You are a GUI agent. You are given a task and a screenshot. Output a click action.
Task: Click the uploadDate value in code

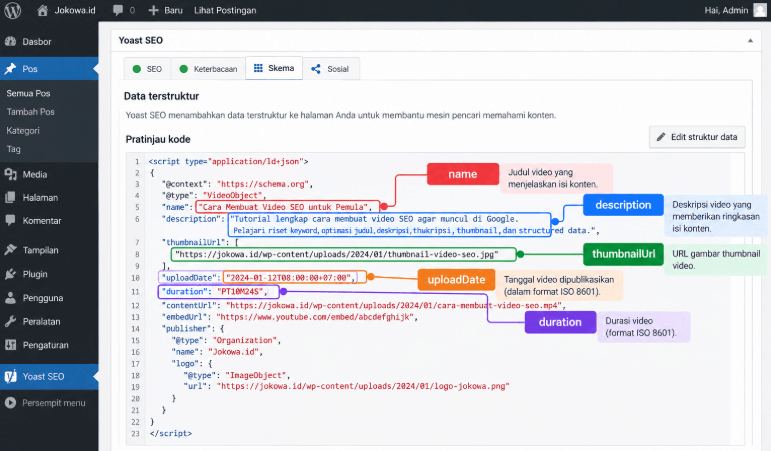289,278
